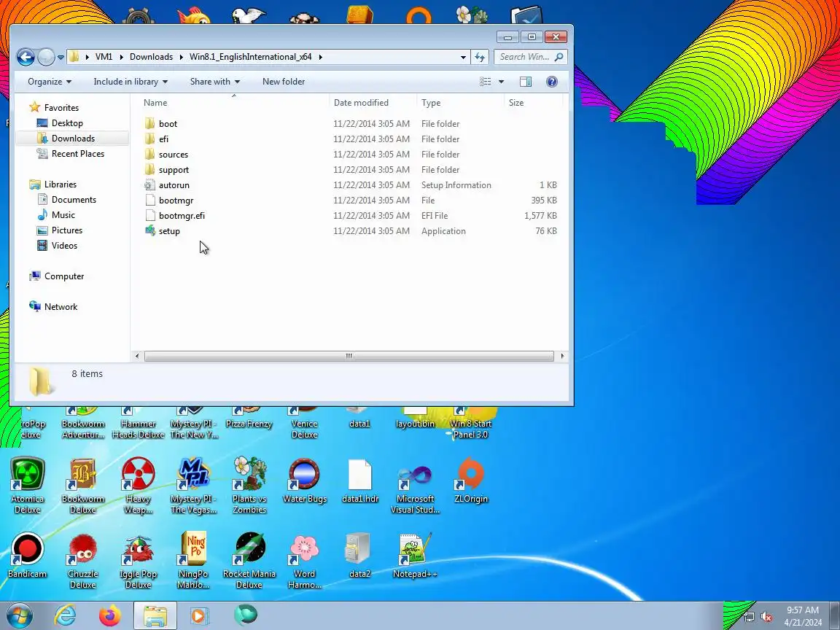The height and width of the screenshot is (630, 840).
Task: Expand path arrow after VM1 breadcrumb
Action: coord(122,57)
